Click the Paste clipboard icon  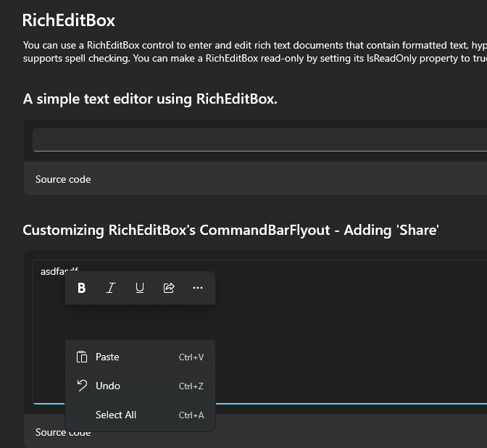click(x=82, y=357)
